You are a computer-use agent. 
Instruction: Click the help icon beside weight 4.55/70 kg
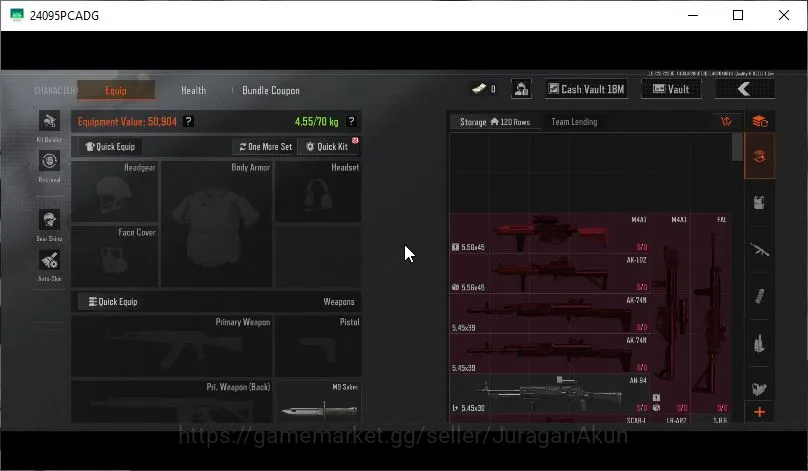[x=351, y=122]
